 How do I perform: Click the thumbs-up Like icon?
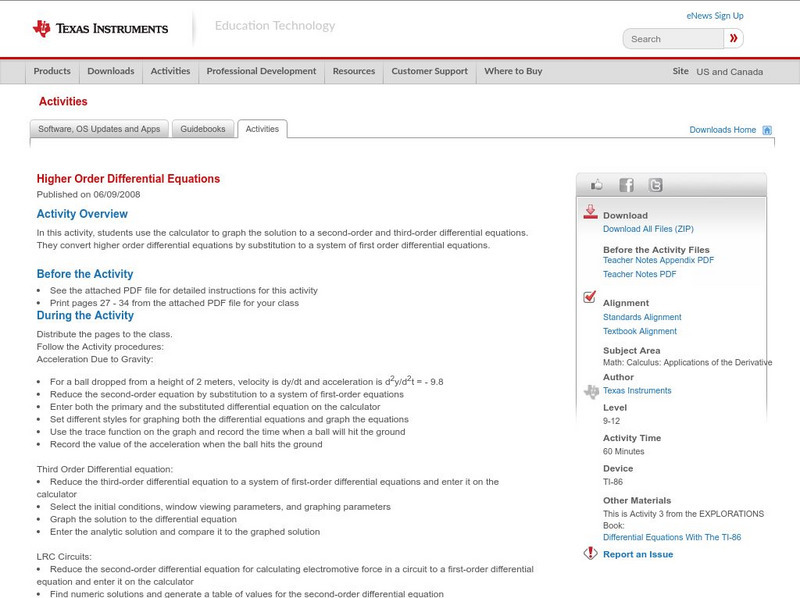[x=596, y=184]
